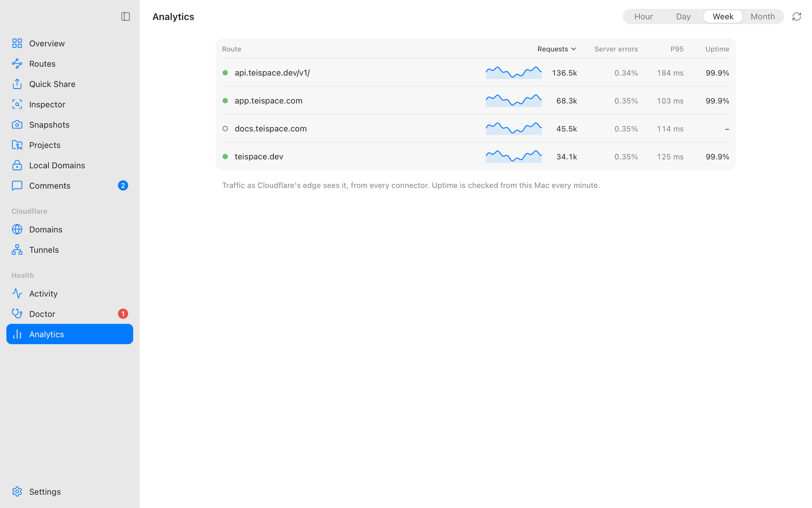Click the Analytics bar chart icon
Image resolution: width=812 pixels, height=508 pixels.
coord(17,334)
